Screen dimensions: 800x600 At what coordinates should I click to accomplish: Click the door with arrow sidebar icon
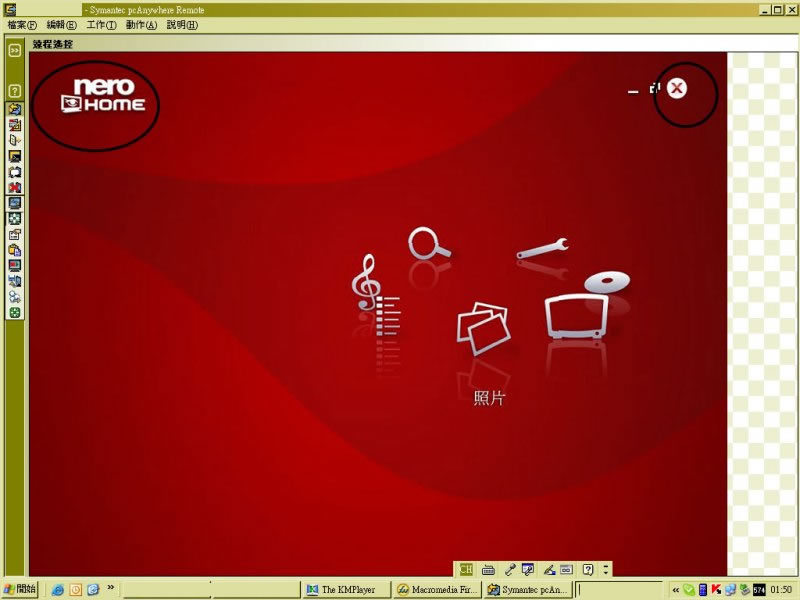click(15, 140)
